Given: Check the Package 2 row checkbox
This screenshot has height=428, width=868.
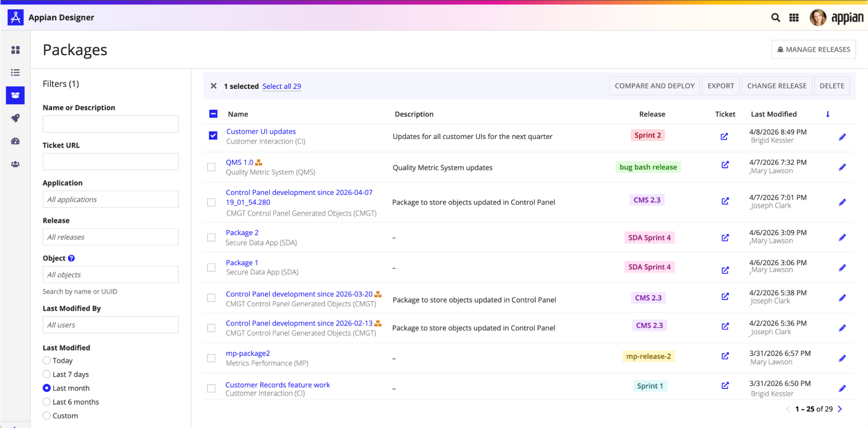Looking at the screenshot, I should [x=211, y=237].
